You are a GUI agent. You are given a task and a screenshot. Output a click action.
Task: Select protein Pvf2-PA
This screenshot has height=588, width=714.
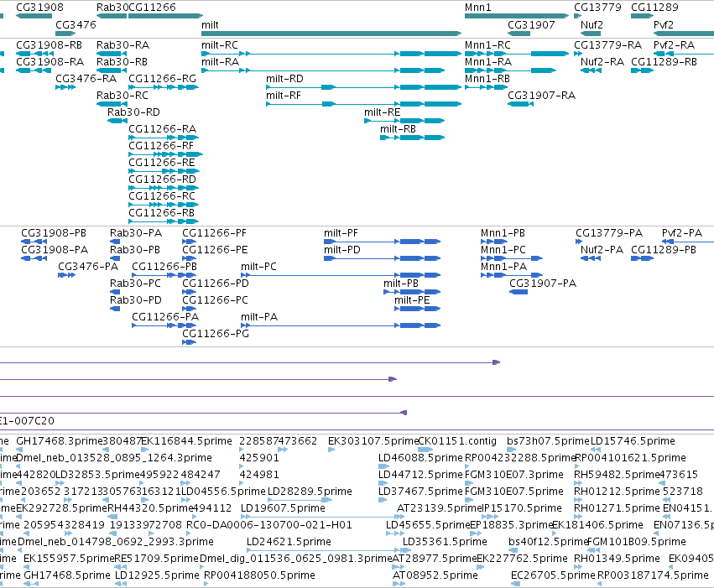pos(688,242)
